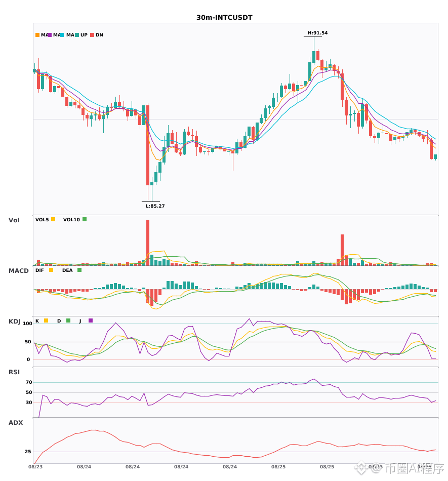Click the RSI axis value 30
Screen dimensions: 448x481
click(29, 403)
